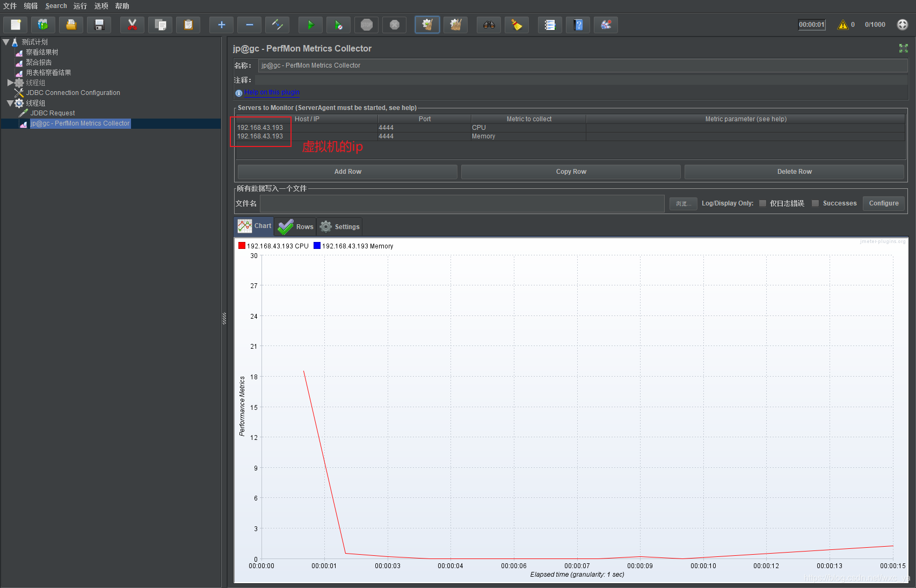This screenshot has height=588, width=916.
Task: Select 察看结果树 in the tree
Action: tap(42, 52)
